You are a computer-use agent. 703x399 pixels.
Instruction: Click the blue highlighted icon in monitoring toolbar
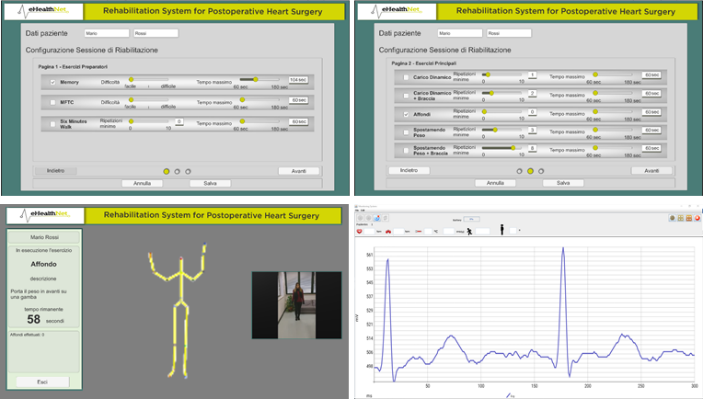377,218
